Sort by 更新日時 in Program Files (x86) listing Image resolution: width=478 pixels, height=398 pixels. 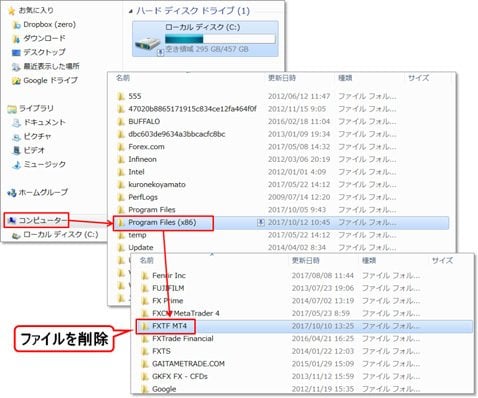306,261
